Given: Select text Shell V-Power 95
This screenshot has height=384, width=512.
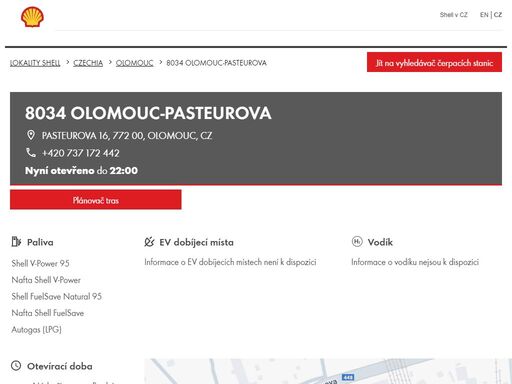Looking at the screenshot, I should [40, 263].
